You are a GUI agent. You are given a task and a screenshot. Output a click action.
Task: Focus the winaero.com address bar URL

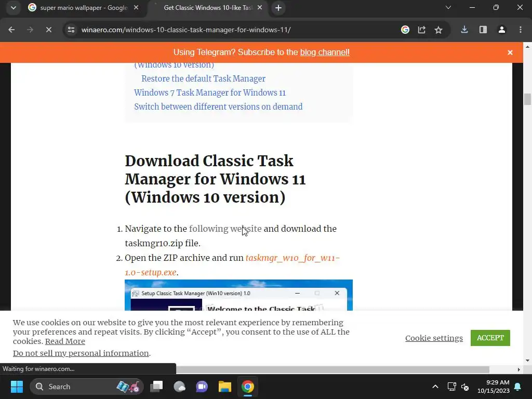(x=186, y=30)
